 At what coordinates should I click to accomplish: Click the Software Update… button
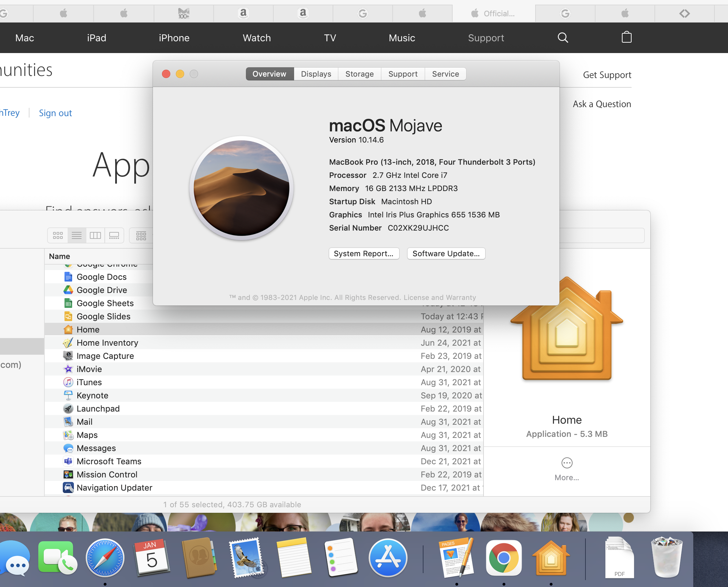click(x=446, y=253)
